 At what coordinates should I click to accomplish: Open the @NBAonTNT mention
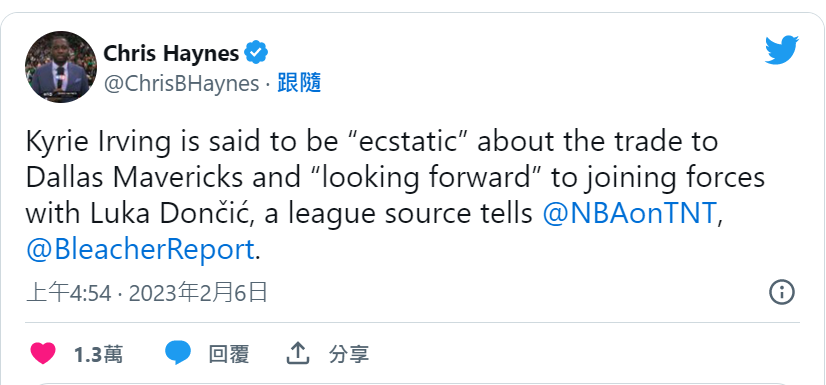tap(630, 213)
